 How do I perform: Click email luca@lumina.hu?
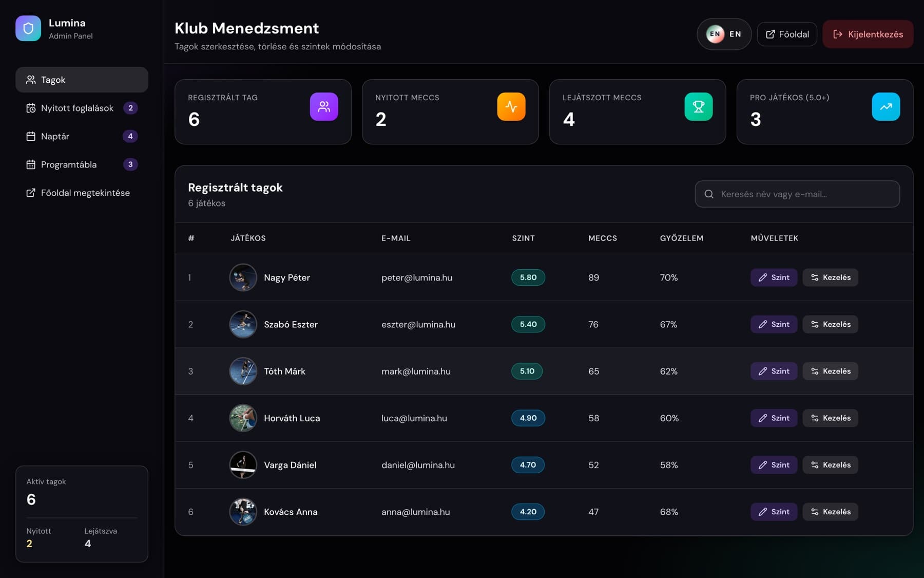click(414, 418)
